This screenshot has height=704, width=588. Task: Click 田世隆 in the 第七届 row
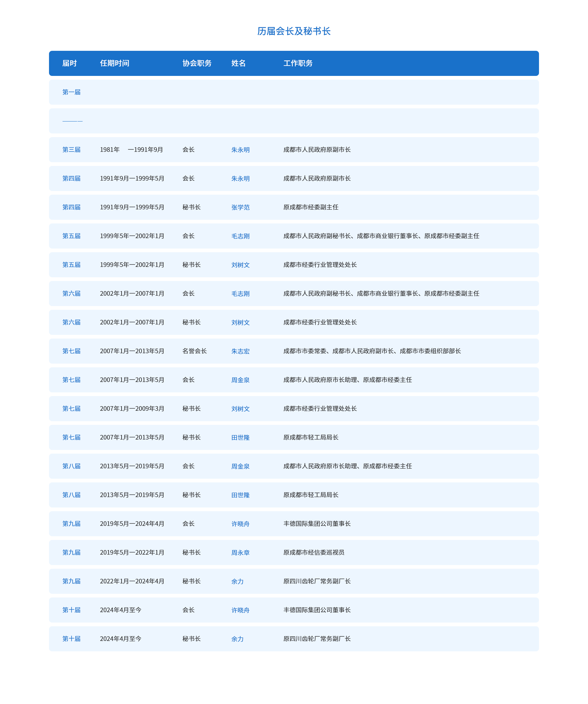coord(240,438)
